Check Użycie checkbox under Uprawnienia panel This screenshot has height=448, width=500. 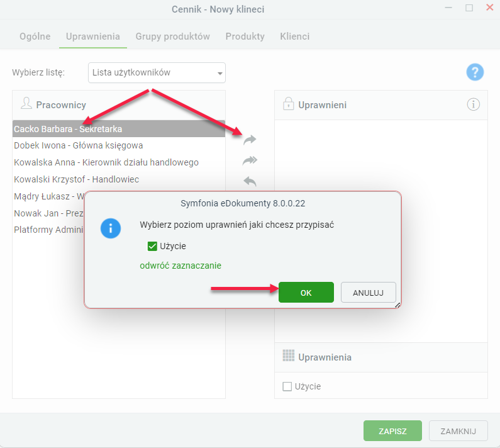pos(287,386)
